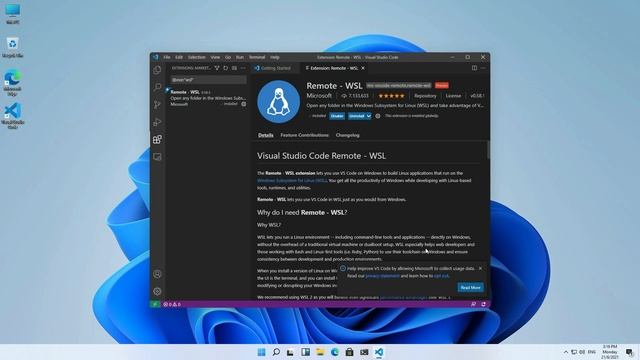Open the License link
The image size is (640, 360).
pyautogui.click(x=453, y=96)
